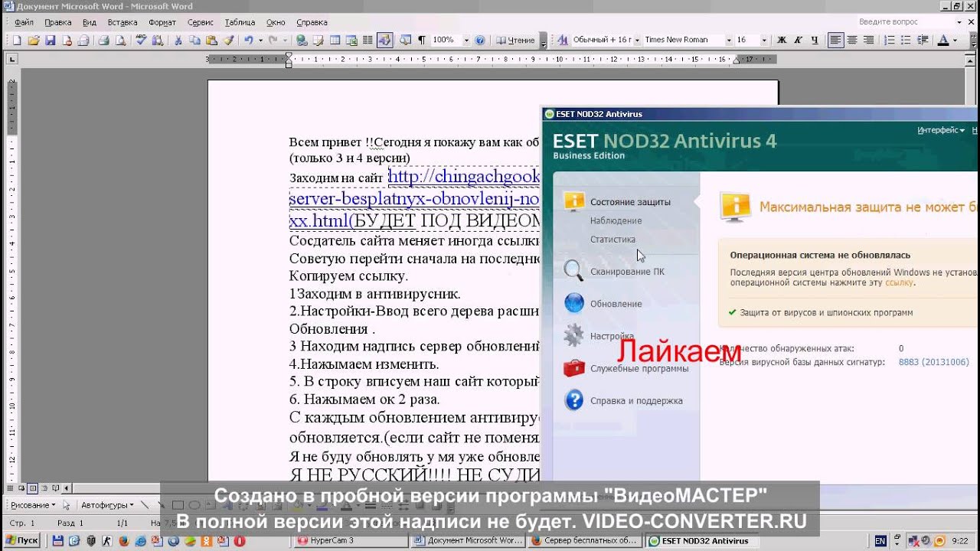Screen dimensions: 980x551
Task: Expand the zoom 100% dropdown
Action: coord(466,40)
